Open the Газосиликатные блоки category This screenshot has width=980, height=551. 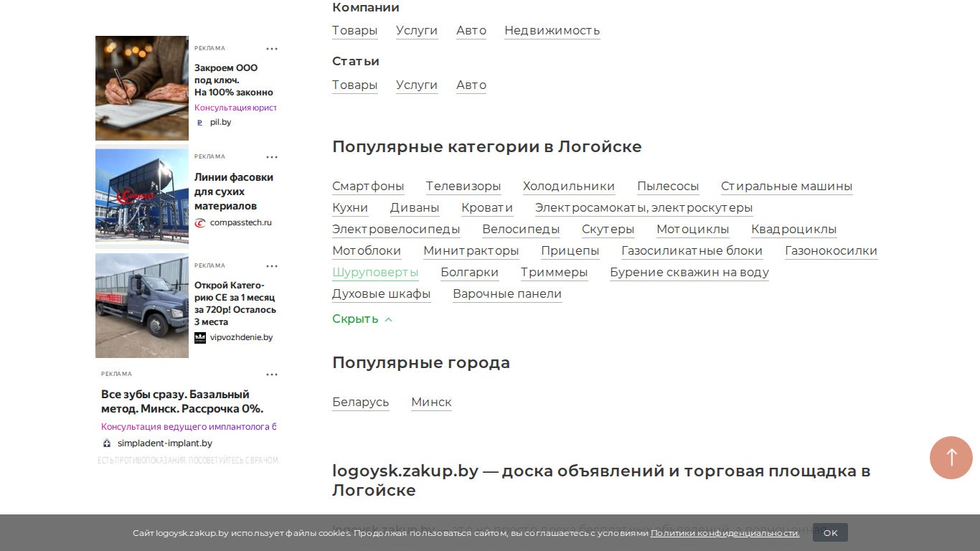pos(692,251)
